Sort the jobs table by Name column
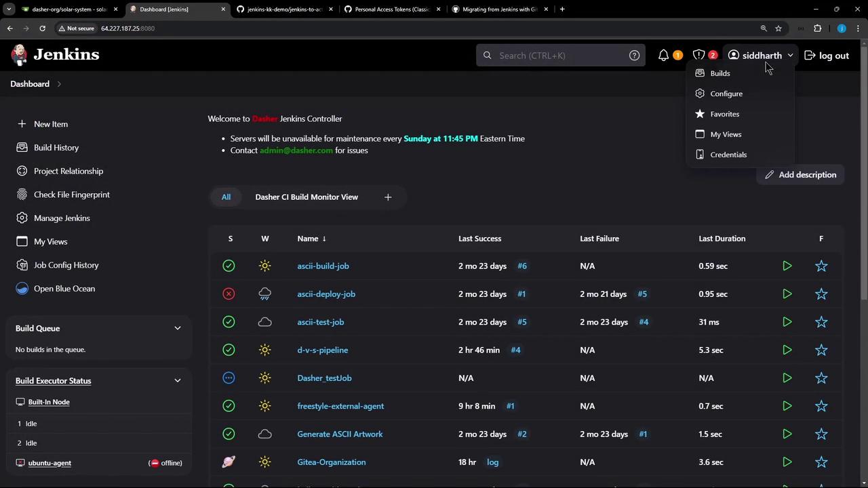Image resolution: width=868 pixels, height=488 pixels. tap(311, 239)
